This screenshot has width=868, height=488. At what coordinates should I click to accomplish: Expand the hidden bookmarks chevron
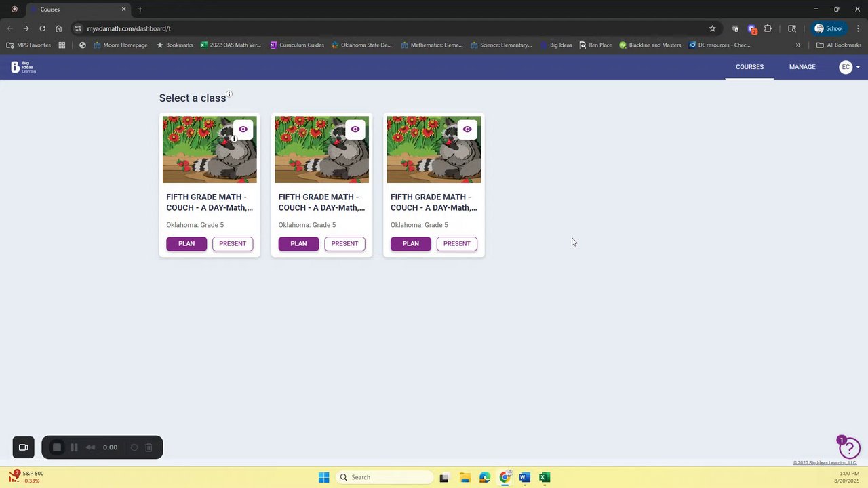(798, 45)
